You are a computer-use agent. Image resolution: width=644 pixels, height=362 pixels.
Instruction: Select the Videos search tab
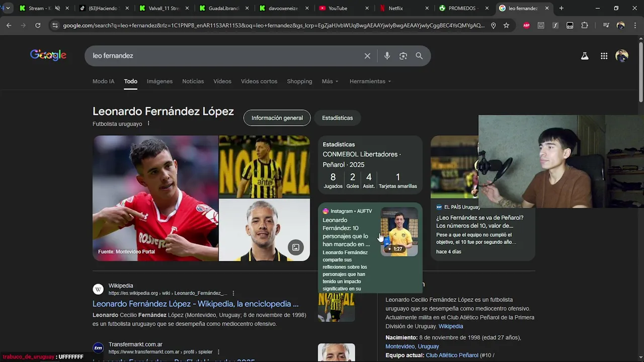222,81
